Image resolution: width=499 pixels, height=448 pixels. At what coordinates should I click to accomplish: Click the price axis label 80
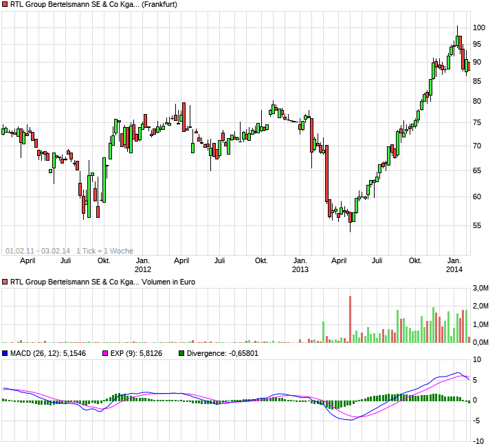pos(477,101)
